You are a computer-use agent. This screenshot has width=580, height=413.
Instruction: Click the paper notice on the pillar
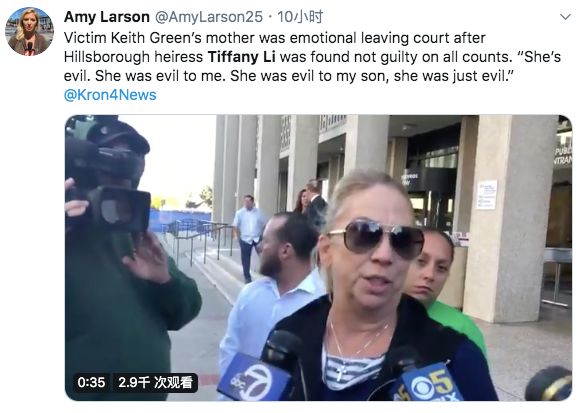pyautogui.click(x=486, y=195)
